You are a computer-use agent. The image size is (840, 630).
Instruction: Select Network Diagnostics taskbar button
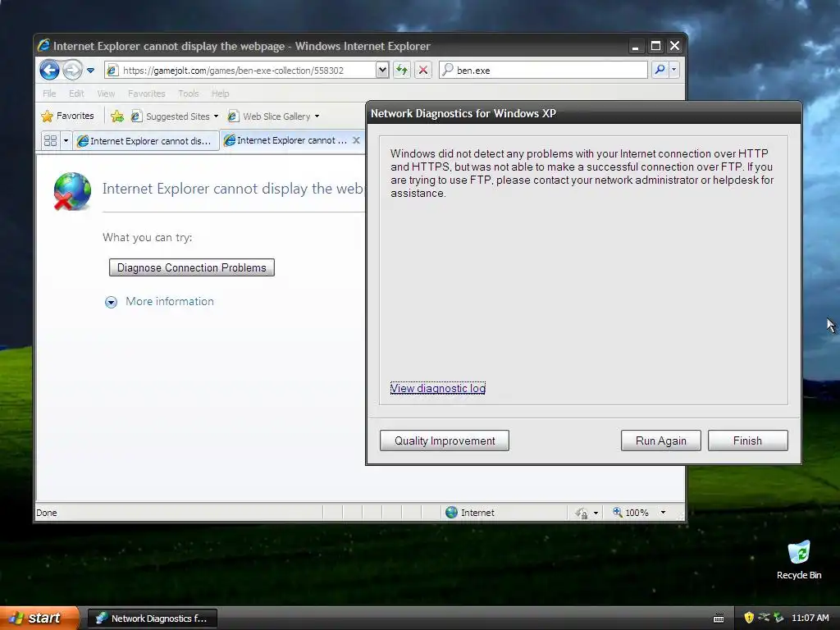pyautogui.click(x=152, y=619)
